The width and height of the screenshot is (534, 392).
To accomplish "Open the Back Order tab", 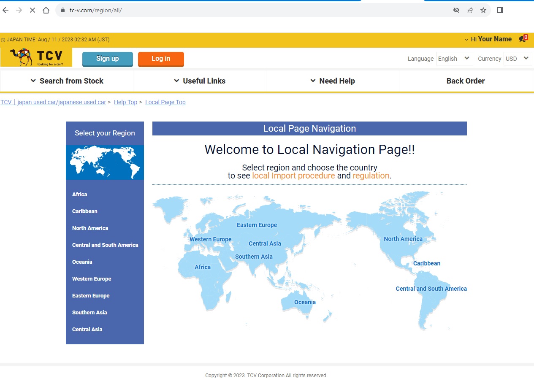I will (466, 81).
